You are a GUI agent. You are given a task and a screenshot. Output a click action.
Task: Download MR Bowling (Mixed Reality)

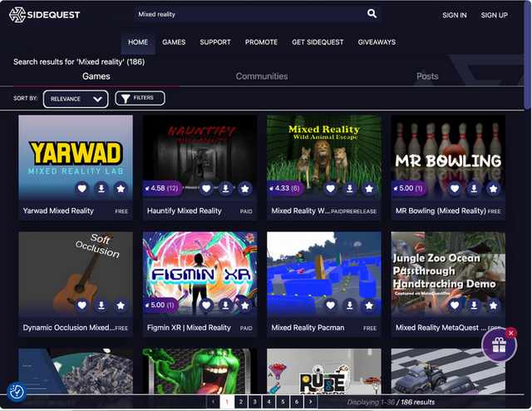[x=474, y=188]
